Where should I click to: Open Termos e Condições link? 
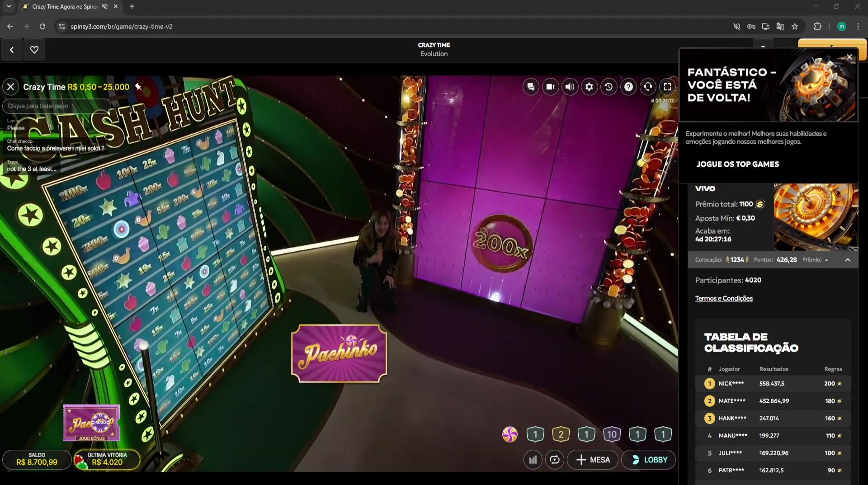724,298
